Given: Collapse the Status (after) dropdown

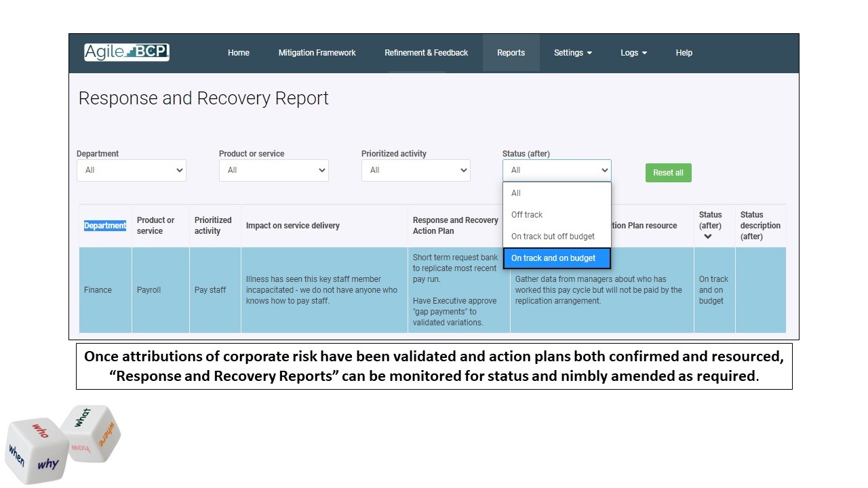Looking at the screenshot, I should (557, 170).
